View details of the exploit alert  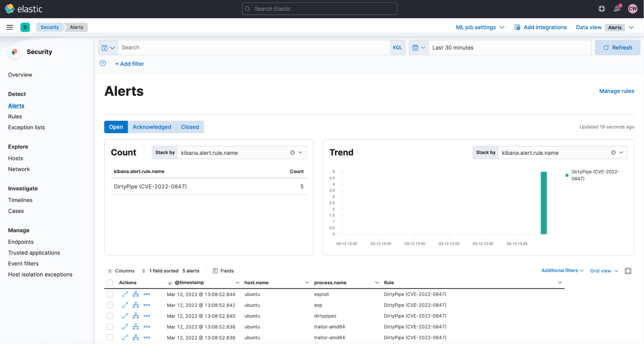point(125,294)
